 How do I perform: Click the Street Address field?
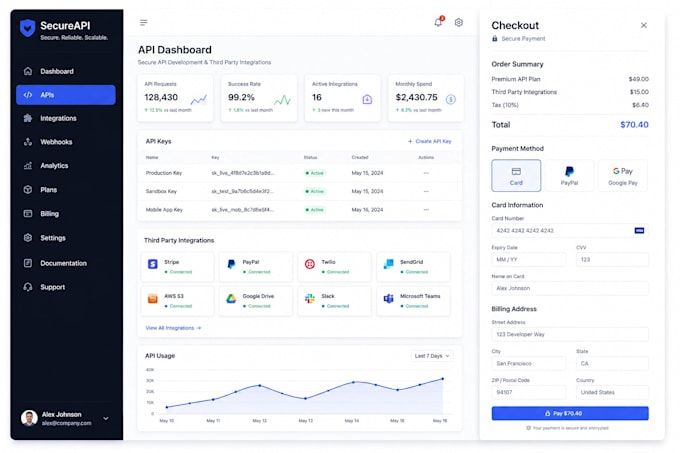[x=570, y=335]
